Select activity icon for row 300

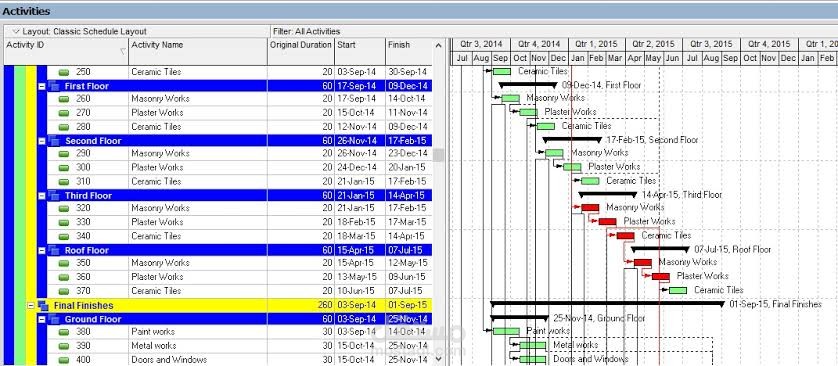pyautogui.click(x=64, y=168)
